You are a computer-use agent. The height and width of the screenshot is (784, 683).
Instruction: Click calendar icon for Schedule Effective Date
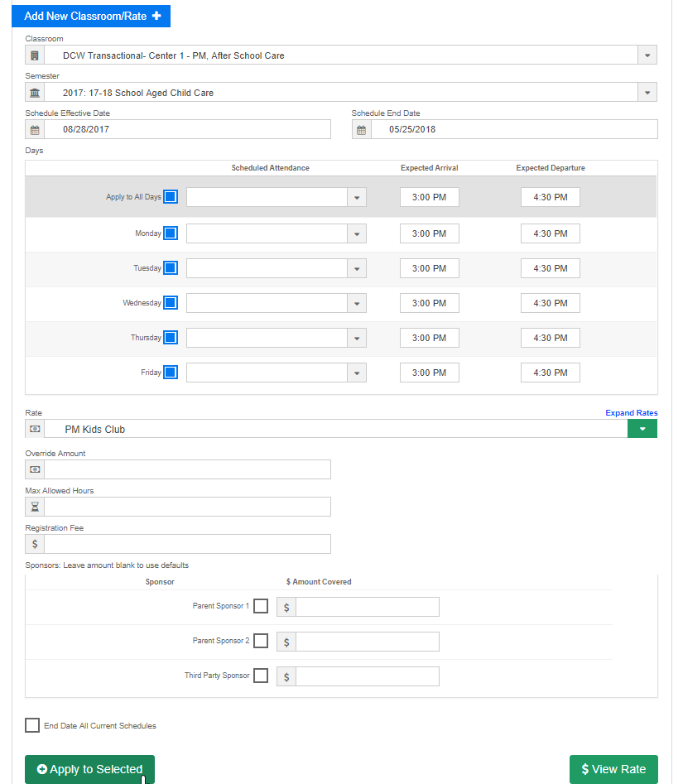35,130
